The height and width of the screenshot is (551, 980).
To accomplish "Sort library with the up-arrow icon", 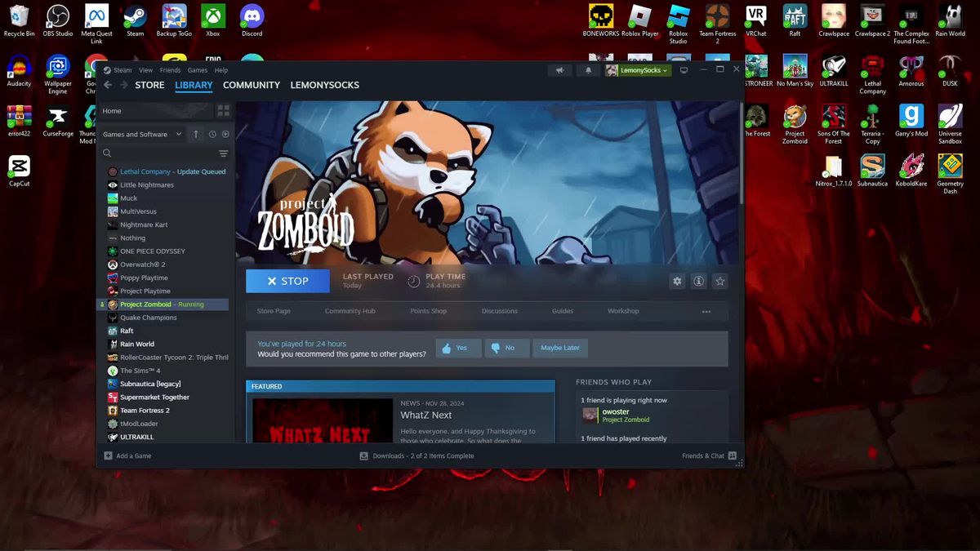I will coord(196,134).
